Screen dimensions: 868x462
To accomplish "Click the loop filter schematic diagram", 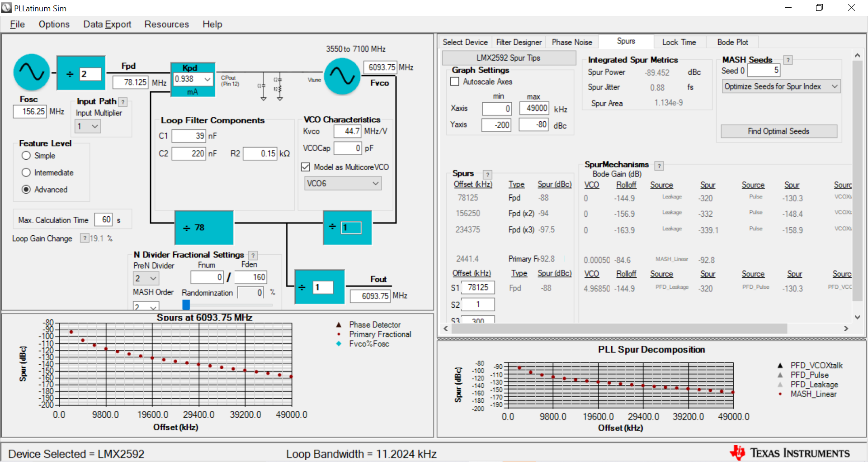I will click(271, 86).
